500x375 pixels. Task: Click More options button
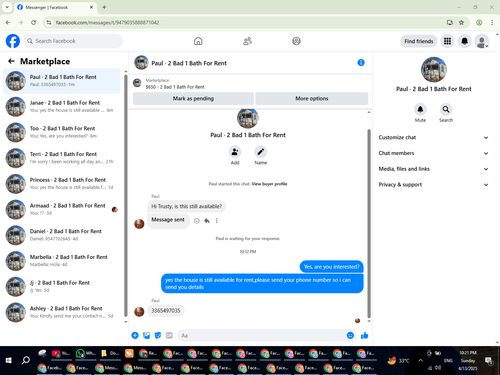pos(312,98)
